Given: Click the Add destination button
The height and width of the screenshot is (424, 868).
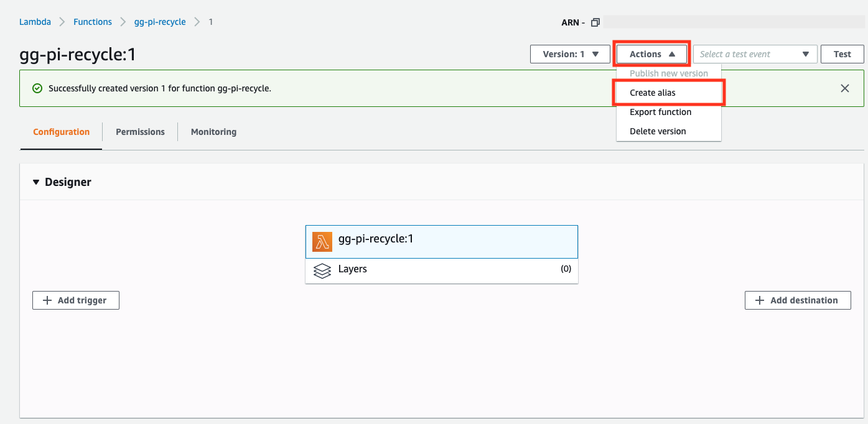Looking at the screenshot, I should (x=798, y=300).
